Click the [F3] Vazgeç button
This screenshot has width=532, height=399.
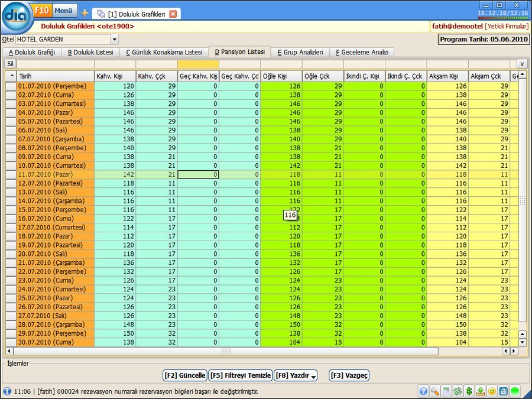(349, 375)
